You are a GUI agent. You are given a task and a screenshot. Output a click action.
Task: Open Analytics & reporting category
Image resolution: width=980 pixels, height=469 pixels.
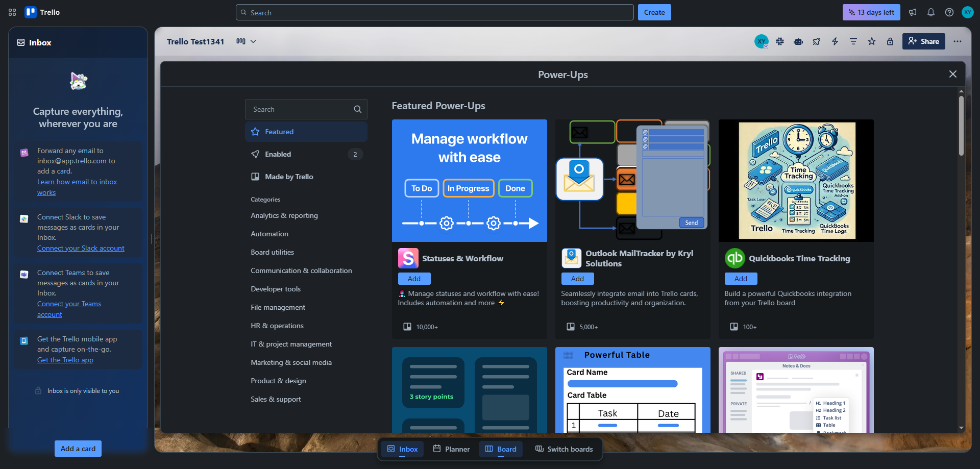pos(284,215)
